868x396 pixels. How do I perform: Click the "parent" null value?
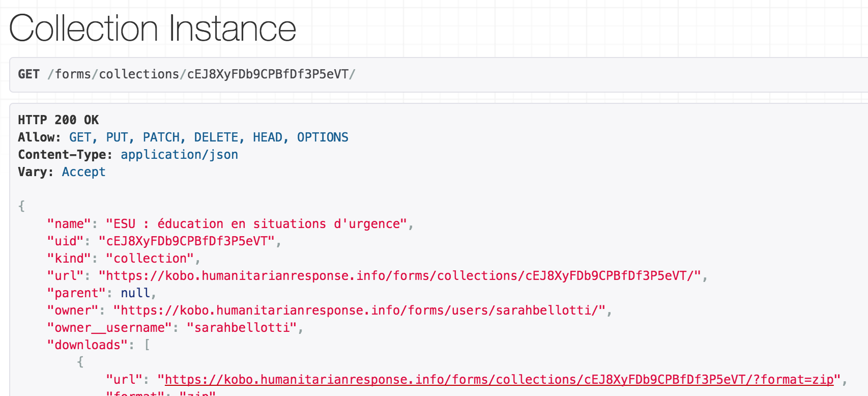pos(135,293)
